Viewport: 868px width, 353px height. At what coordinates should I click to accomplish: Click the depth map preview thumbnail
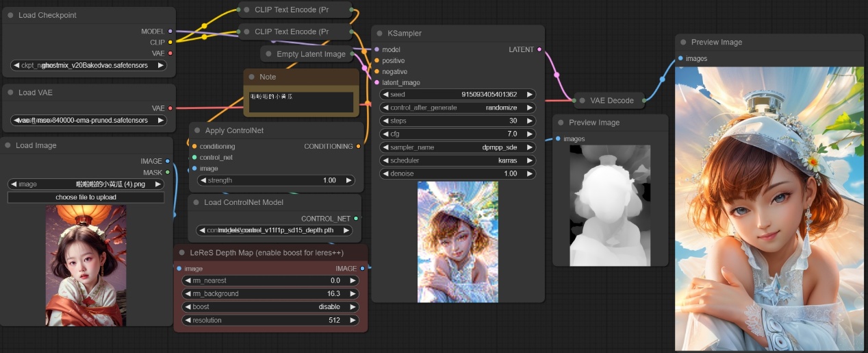610,205
